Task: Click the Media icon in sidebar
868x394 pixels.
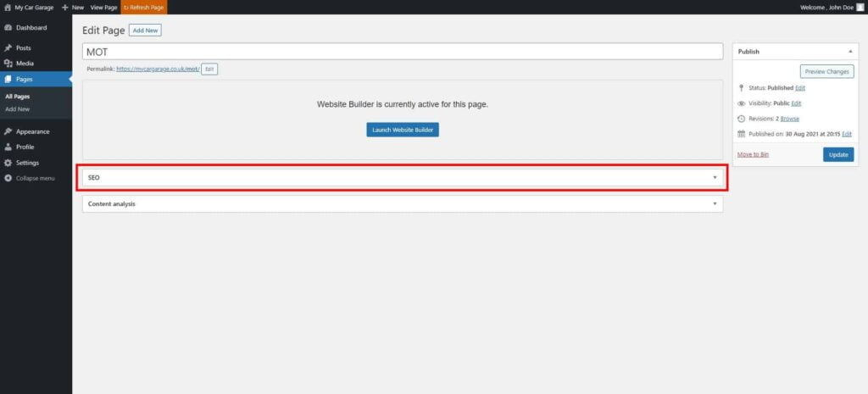Action: 8,64
